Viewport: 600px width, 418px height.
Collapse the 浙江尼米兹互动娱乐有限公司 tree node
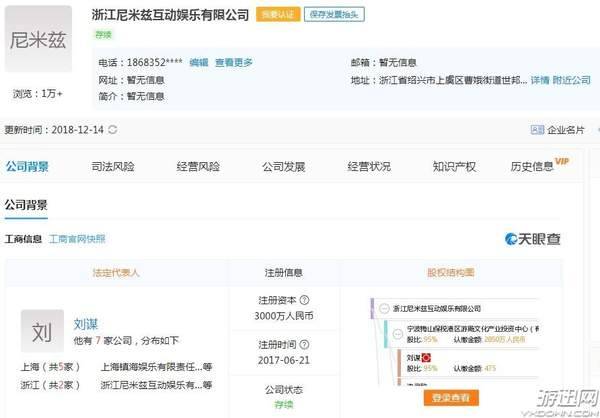(x=384, y=308)
